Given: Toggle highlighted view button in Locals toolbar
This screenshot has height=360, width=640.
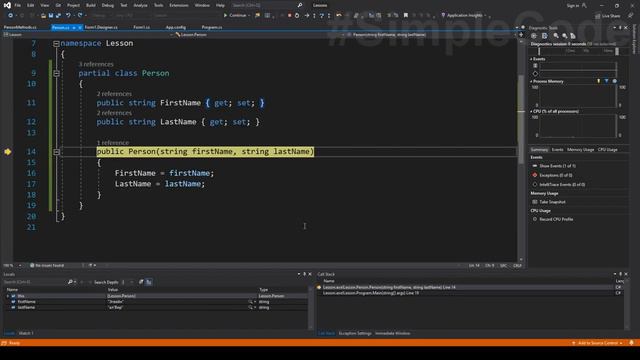Looking at the screenshot, I should point(149,282).
